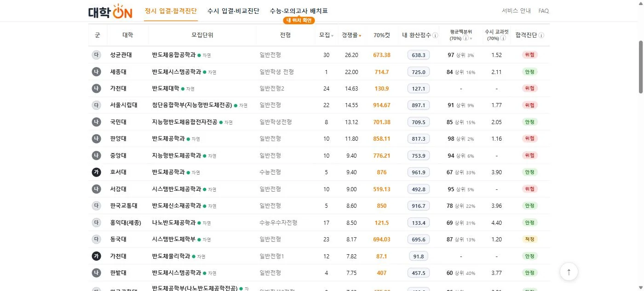Click my score 457.5 for 한밭대

tap(419, 273)
